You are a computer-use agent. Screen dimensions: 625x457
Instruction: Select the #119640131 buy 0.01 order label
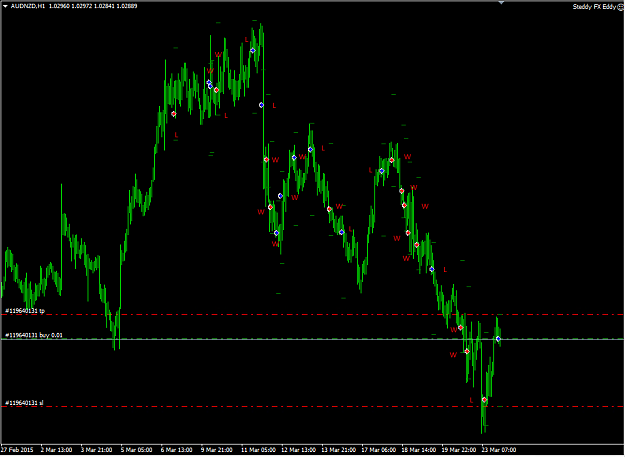[x=34, y=335]
